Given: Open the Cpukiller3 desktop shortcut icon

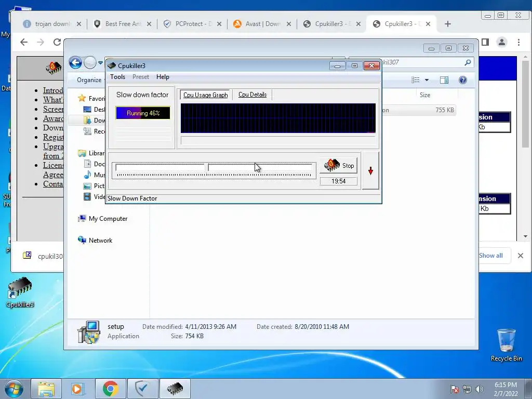Looking at the screenshot, I should click(20, 292).
